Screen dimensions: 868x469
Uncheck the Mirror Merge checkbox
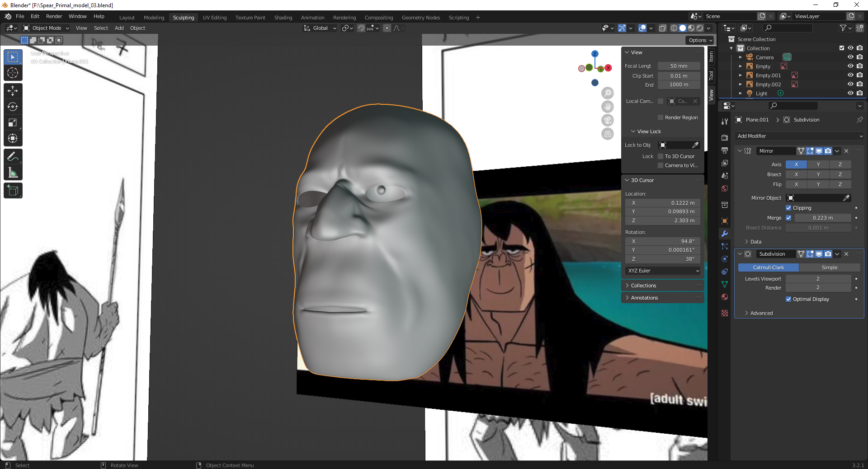tap(788, 218)
